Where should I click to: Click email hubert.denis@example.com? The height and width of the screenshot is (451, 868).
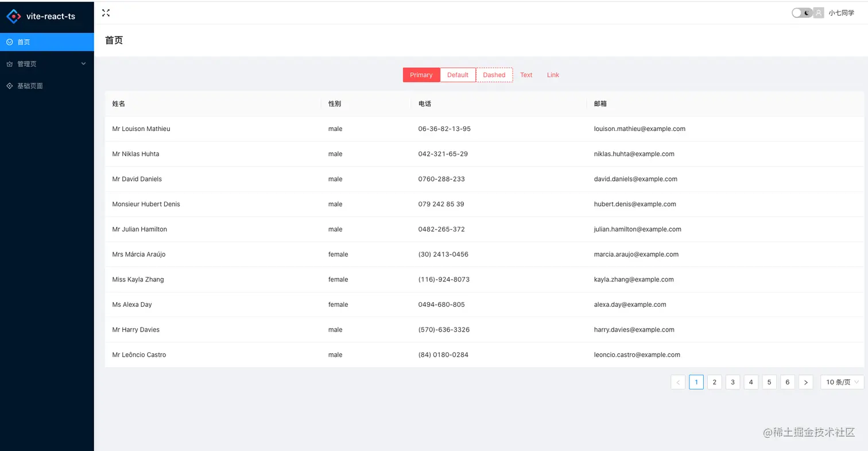635,204
